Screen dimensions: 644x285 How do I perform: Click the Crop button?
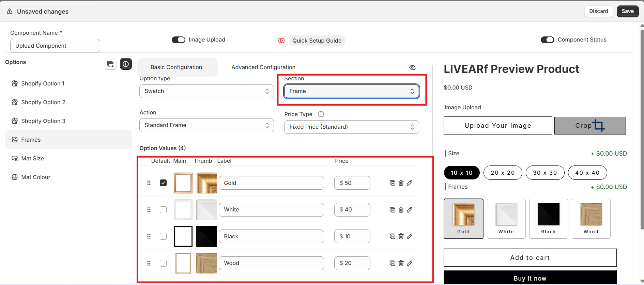point(590,126)
